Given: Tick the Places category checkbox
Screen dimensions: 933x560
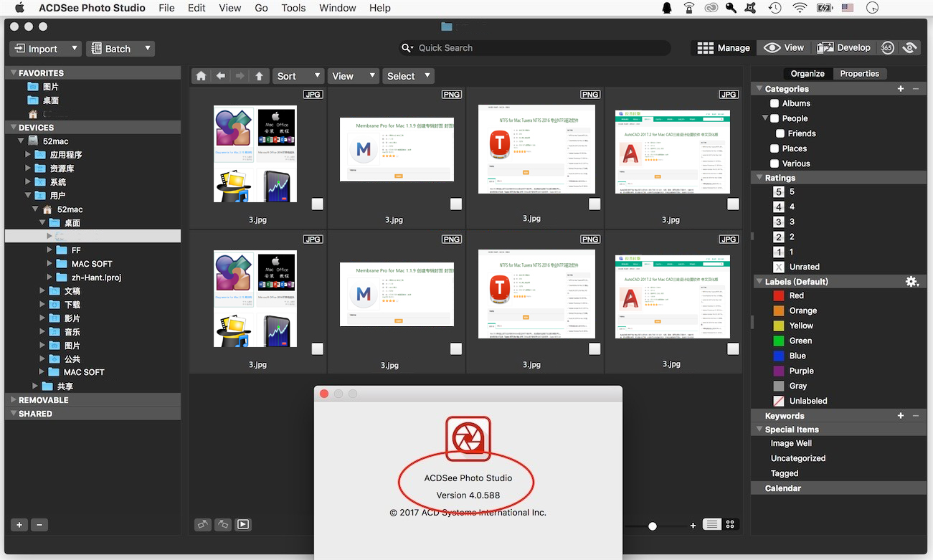Looking at the screenshot, I should (x=775, y=148).
